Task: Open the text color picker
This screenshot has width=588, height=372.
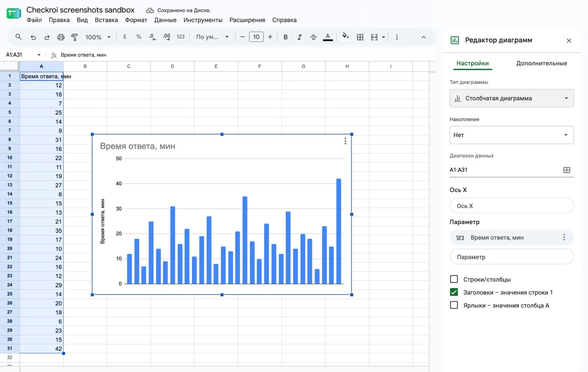Action: [328, 37]
